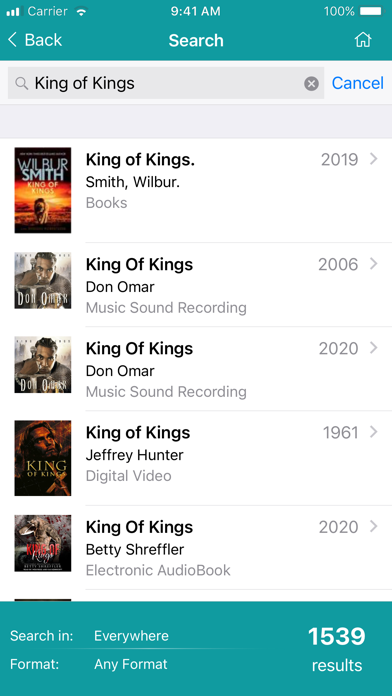Change Format: Any Format option

click(x=131, y=664)
